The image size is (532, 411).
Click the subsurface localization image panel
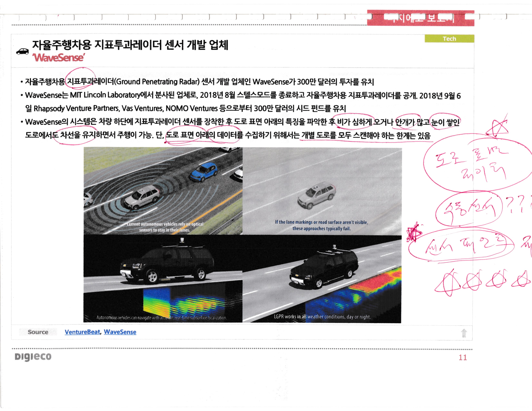(x=163, y=279)
